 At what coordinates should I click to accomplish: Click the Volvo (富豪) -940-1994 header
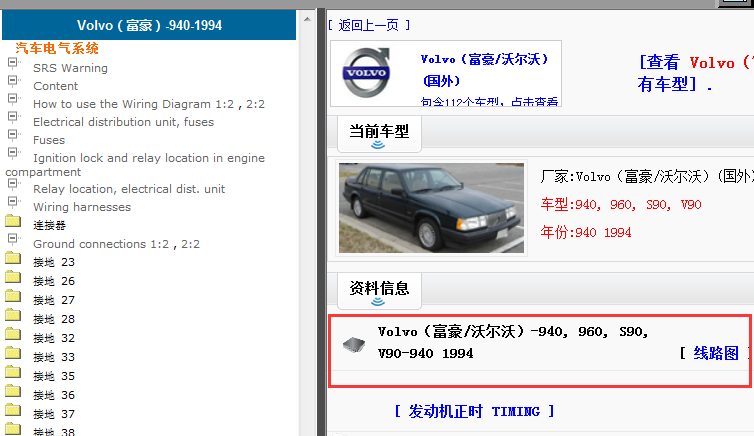tap(149, 25)
